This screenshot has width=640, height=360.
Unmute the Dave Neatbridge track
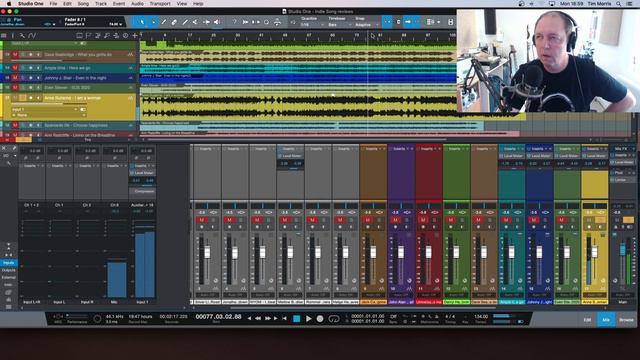pyautogui.click(x=15, y=54)
